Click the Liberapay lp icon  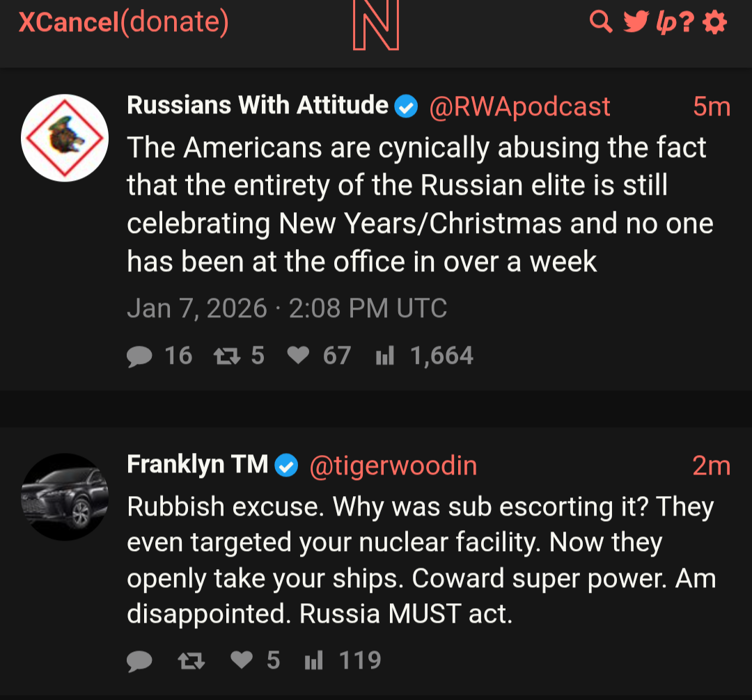[x=664, y=24]
